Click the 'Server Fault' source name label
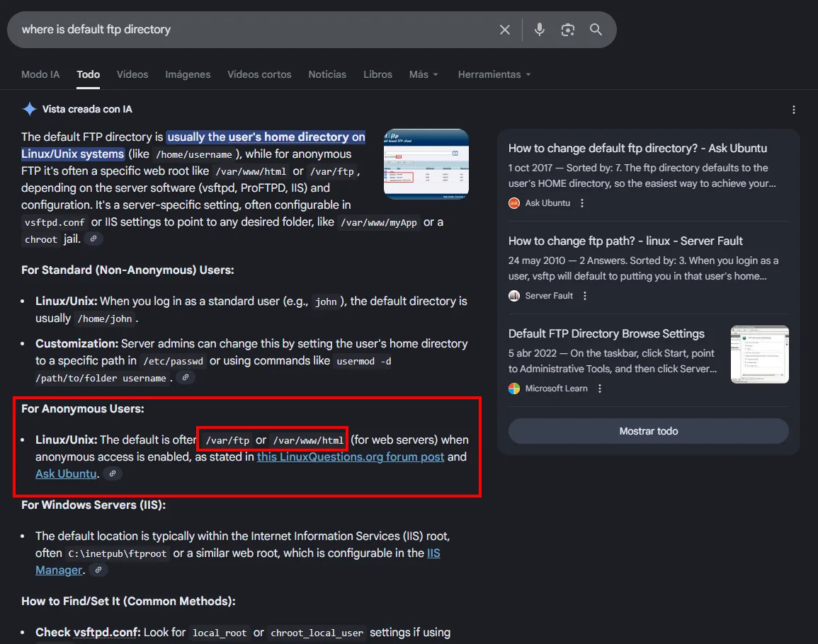Viewport: 818px width, 644px height. [x=549, y=296]
